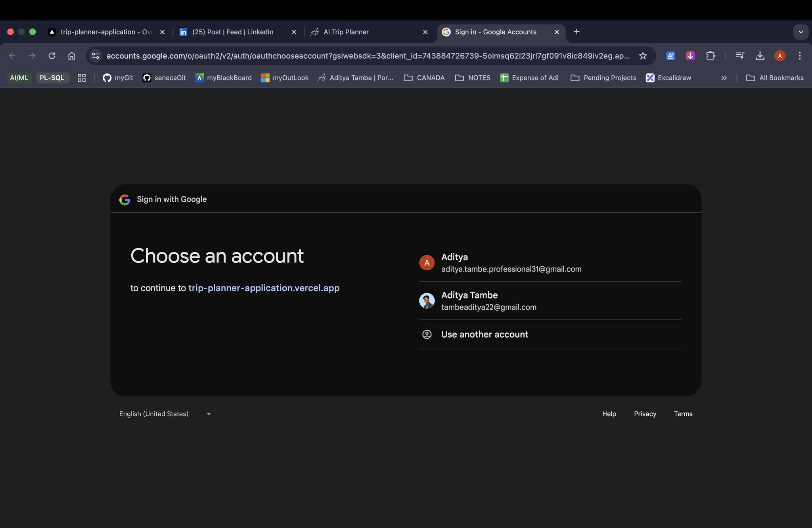Switch to the AI Trip Planner tab
Image resolution: width=812 pixels, height=528 pixels.
346,32
